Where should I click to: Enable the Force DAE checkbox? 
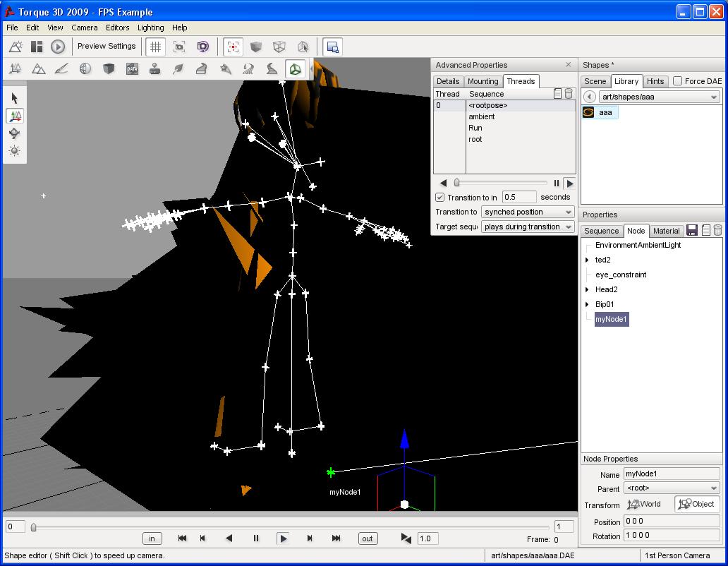pos(678,81)
